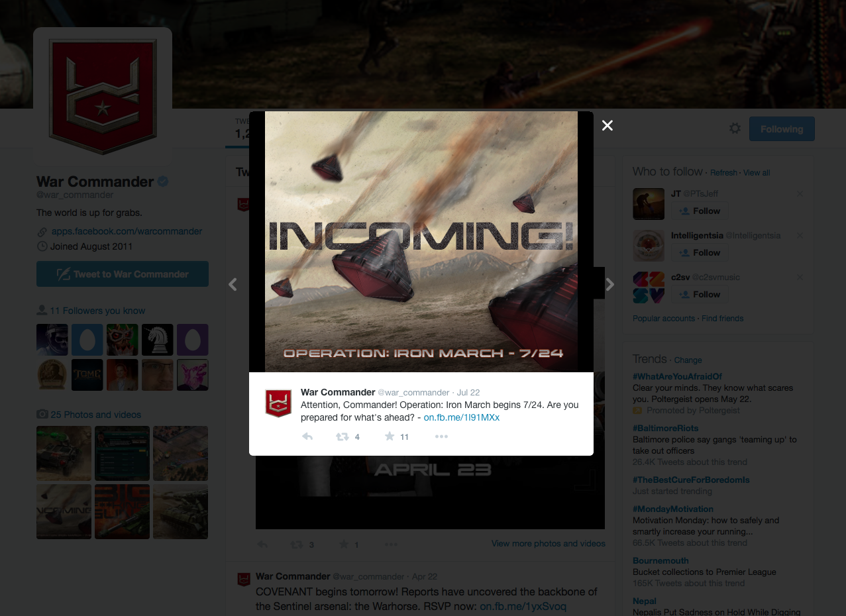Screen dimensions: 846x616
Task: Click View more photos and videos
Action: pyautogui.click(x=549, y=544)
